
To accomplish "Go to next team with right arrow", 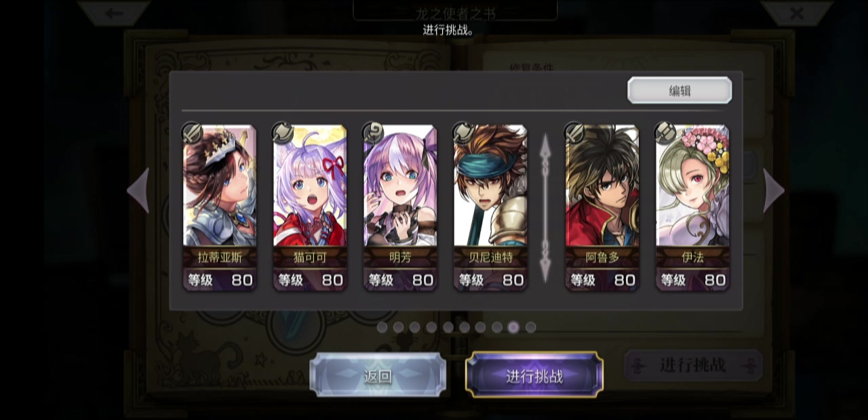I will 774,191.
